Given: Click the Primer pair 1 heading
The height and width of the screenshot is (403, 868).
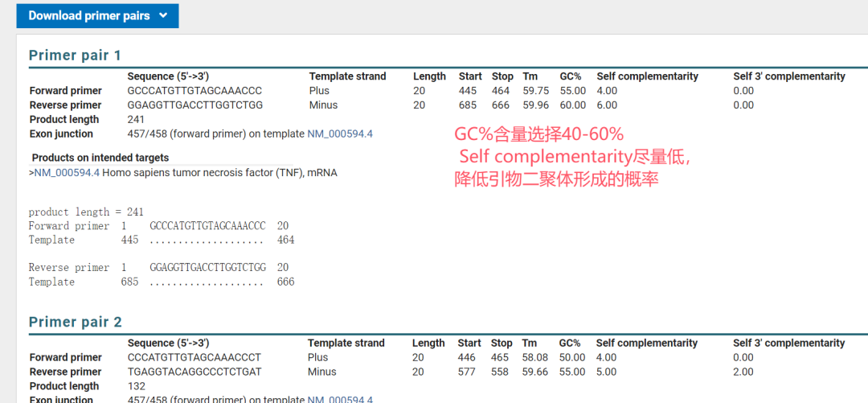Looking at the screenshot, I should tap(75, 56).
